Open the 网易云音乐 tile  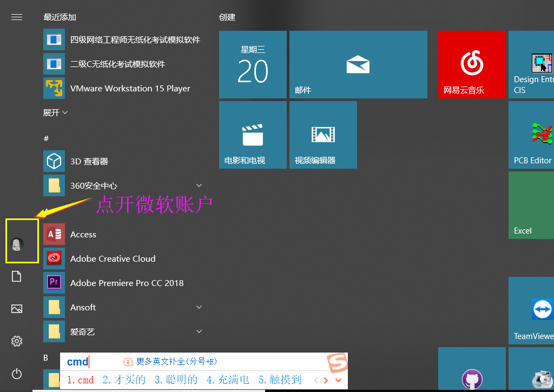coord(471,64)
